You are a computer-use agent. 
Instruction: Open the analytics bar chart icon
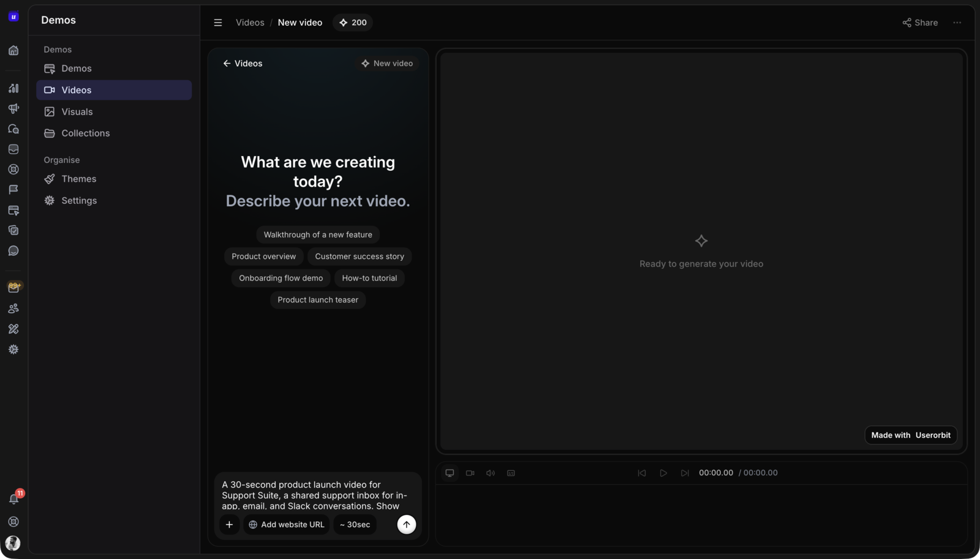click(x=13, y=88)
